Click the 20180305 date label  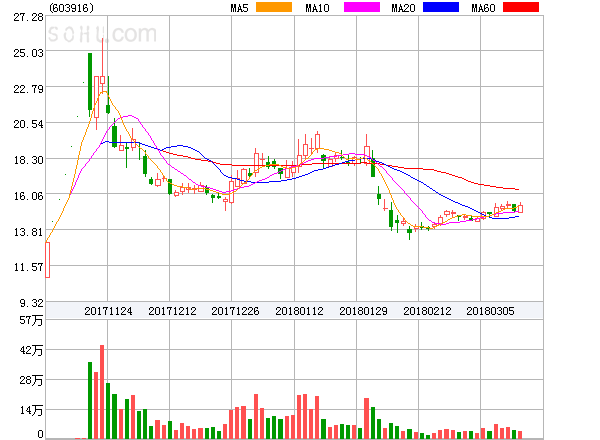(x=490, y=311)
